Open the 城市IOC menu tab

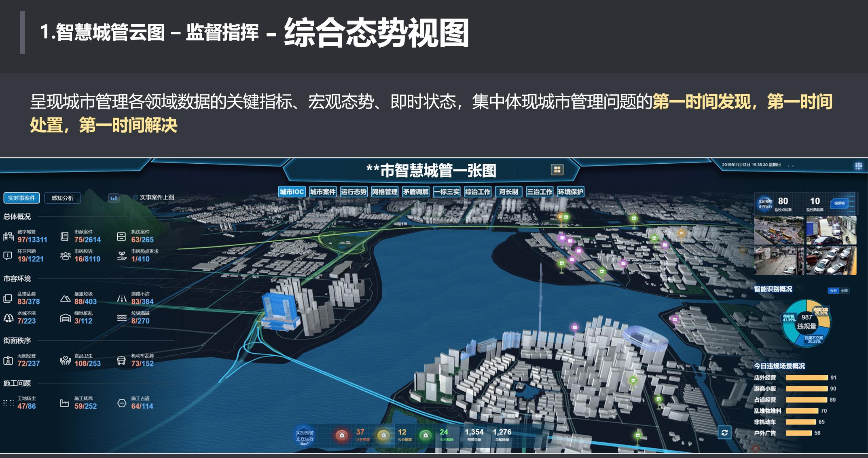pyautogui.click(x=292, y=192)
